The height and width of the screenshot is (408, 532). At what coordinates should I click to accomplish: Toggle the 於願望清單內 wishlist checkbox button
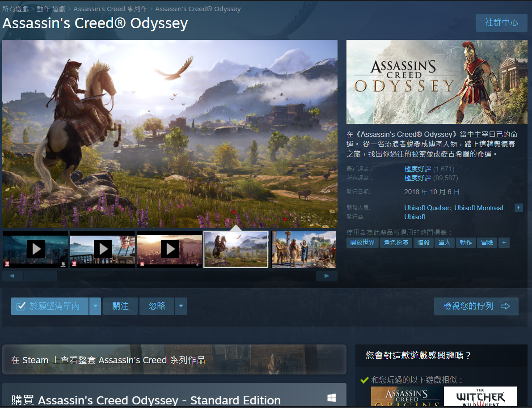click(x=50, y=306)
